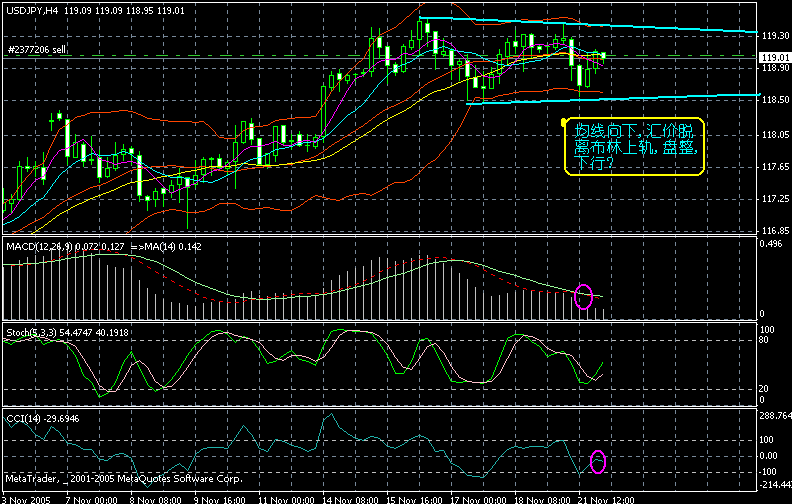Click the 17 Nov 00:00 time label
Image resolution: width=792 pixels, height=504 pixels.
tap(478, 500)
